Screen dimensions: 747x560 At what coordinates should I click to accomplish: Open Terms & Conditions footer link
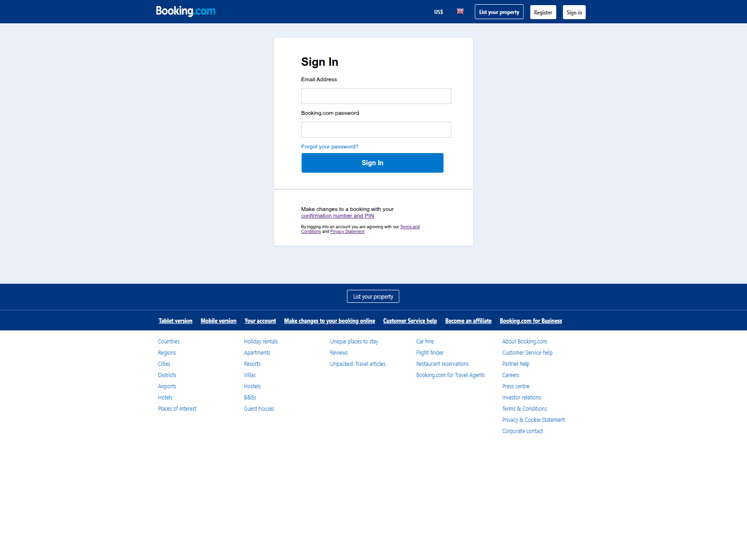pyautogui.click(x=524, y=409)
